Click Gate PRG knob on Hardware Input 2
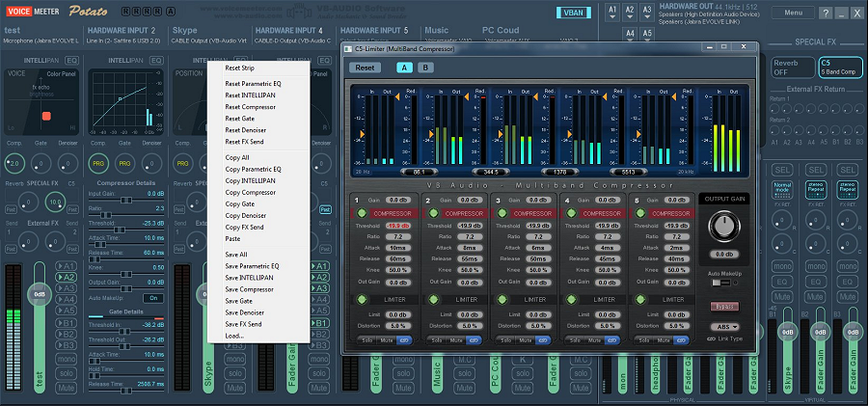The height and width of the screenshot is (406, 868). 125,163
